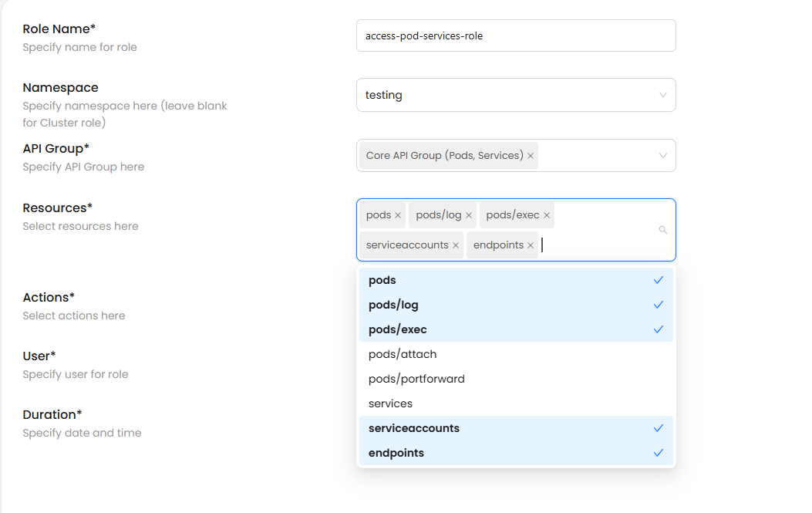Remove the endpoints tag from Resources

pyautogui.click(x=531, y=245)
